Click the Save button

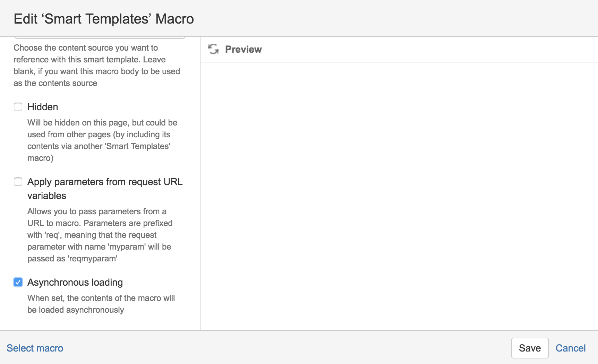[530, 348]
